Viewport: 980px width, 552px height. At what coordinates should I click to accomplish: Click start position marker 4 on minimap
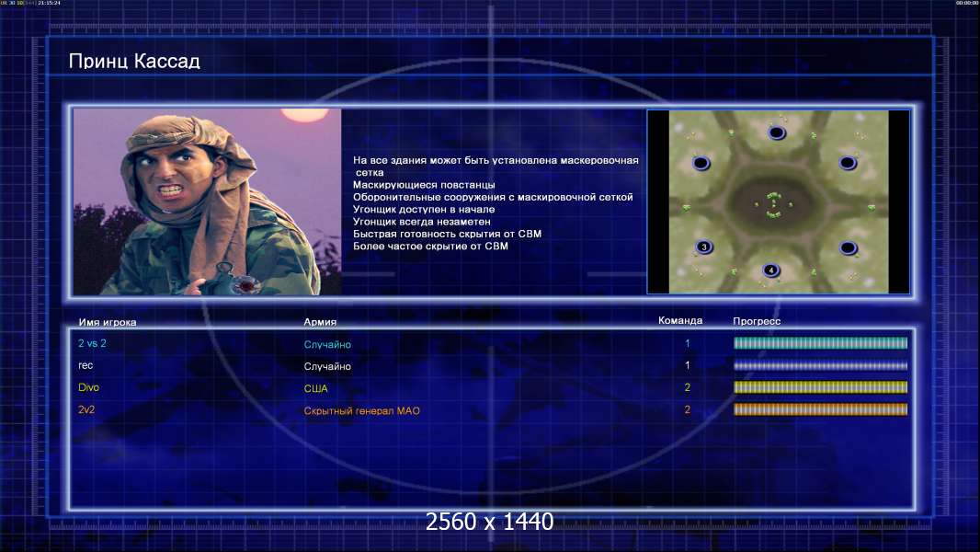770,270
